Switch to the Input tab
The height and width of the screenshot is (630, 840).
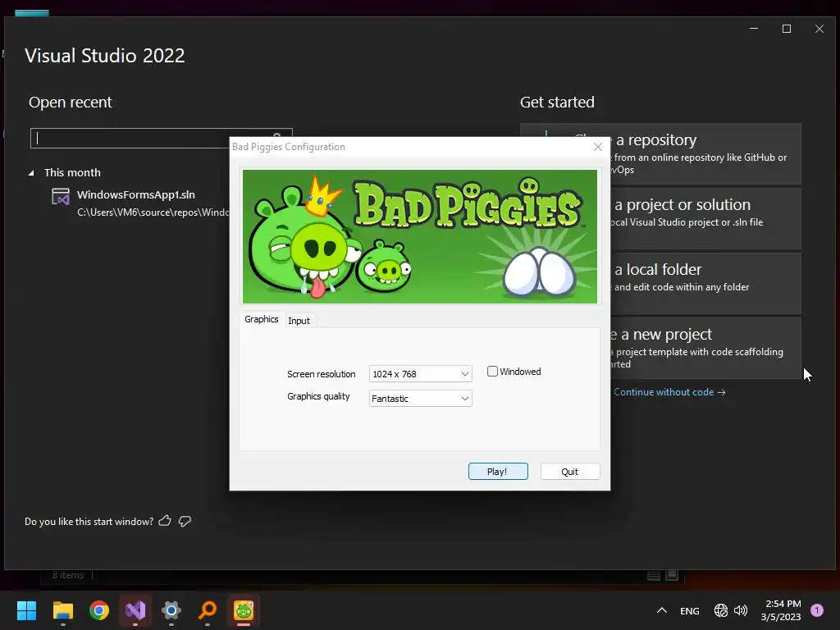(x=299, y=321)
